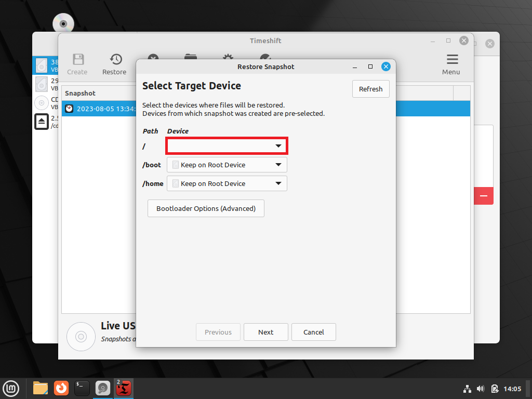Select the CD drive in Disks sidebar

(46, 103)
